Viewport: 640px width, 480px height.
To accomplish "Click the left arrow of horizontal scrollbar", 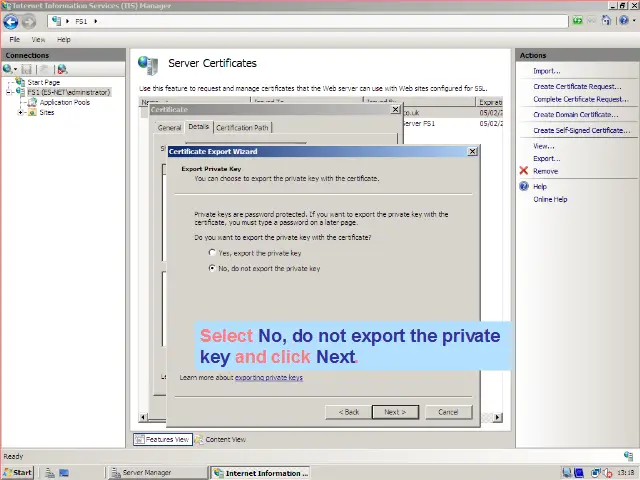I will coord(143,417).
